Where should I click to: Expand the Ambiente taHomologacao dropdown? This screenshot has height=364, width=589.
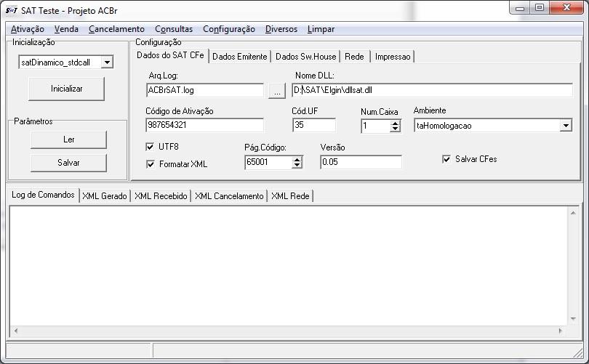pyautogui.click(x=566, y=126)
